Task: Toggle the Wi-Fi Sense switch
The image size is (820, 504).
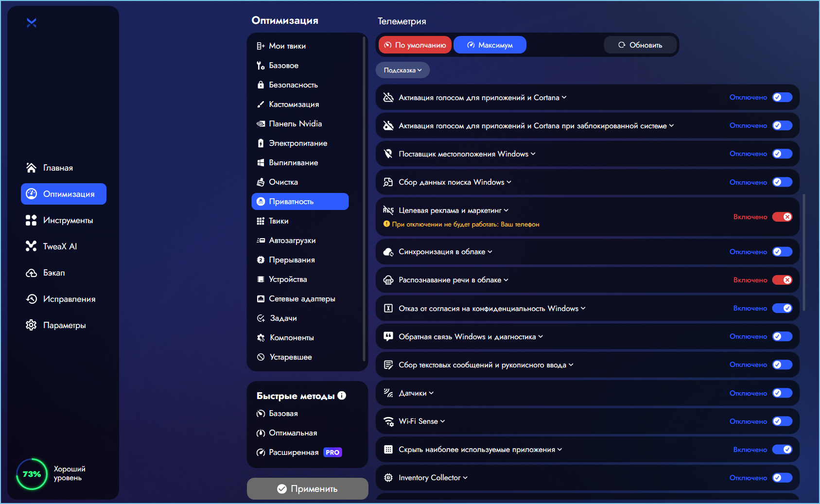Action: (782, 421)
